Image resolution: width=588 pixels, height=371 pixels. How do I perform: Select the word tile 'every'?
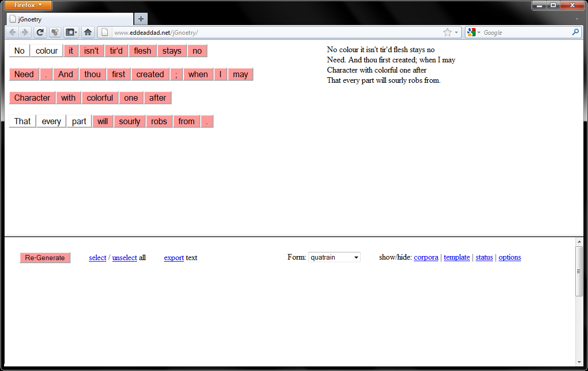pyautogui.click(x=51, y=121)
